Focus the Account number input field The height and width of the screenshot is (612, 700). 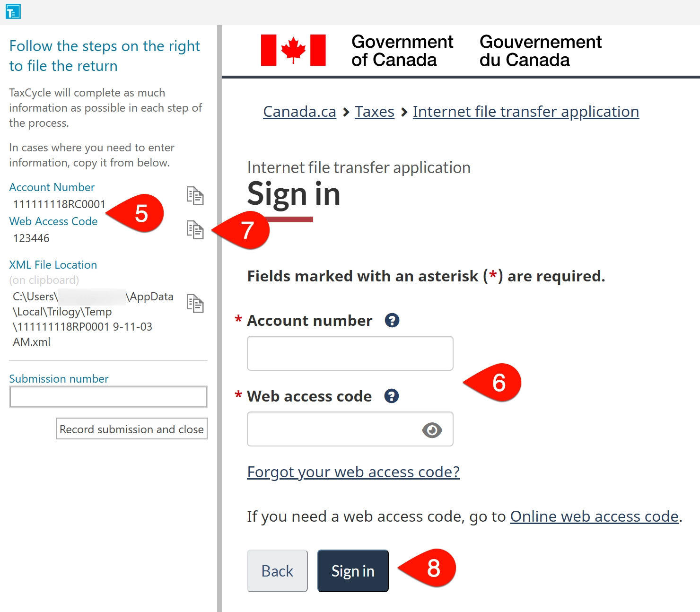click(x=350, y=353)
